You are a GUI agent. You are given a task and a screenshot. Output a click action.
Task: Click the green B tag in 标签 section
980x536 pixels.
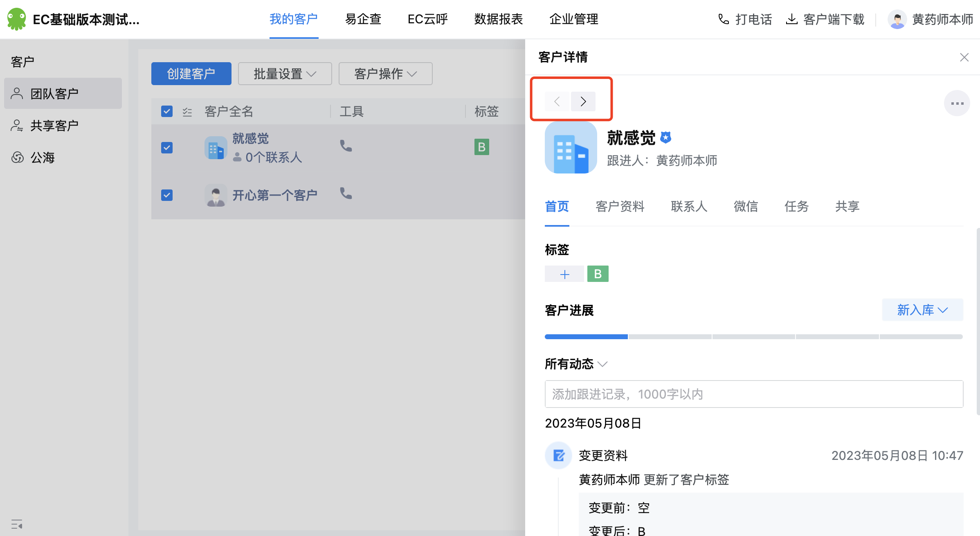598,274
